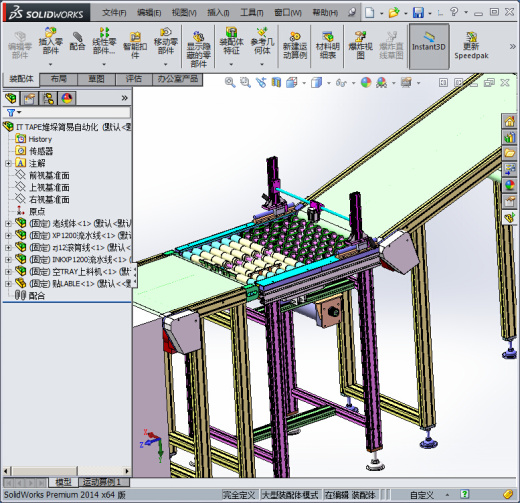This screenshot has height=503, width=520.
Task: Click the New document icon
Action: (x=369, y=13)
